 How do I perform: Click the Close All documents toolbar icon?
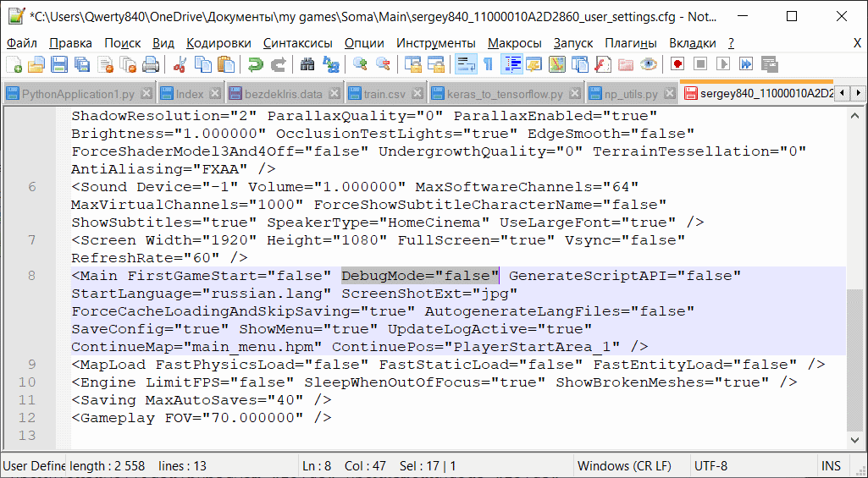click(x=128, y=65)
